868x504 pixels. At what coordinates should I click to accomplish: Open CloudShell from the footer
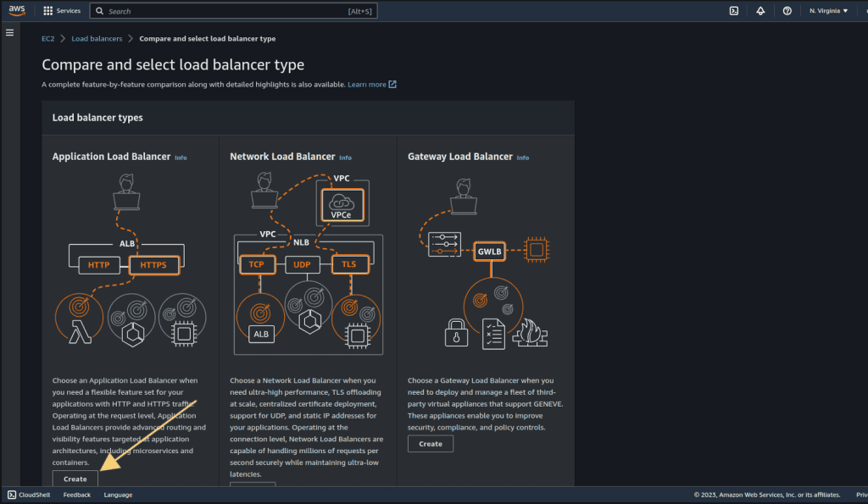29,496
